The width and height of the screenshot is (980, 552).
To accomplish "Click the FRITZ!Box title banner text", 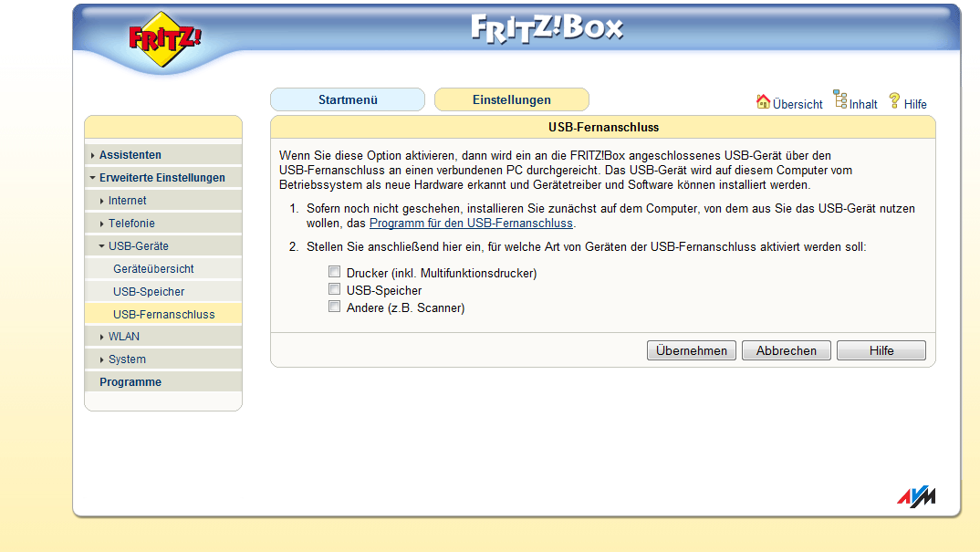I will [x=547, y=29].
